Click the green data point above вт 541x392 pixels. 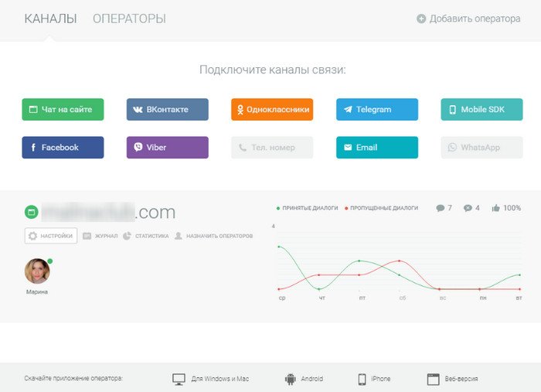pyautogui.click(x=520, y=275)
